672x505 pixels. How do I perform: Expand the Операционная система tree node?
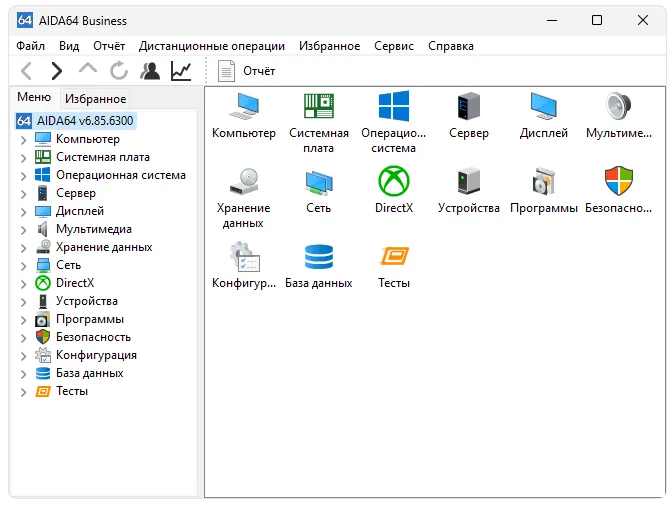pos(24,175)
